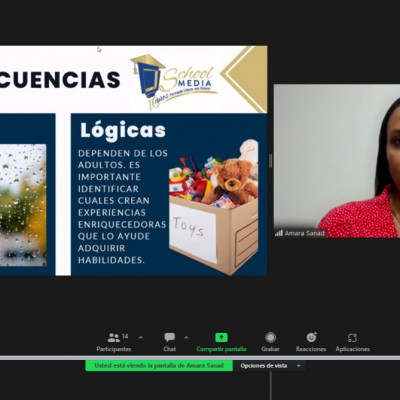Viewport: 400px width, 400px height.
Task: Select Amara Sanad's video thumbnail
Action: coord(337,161)
